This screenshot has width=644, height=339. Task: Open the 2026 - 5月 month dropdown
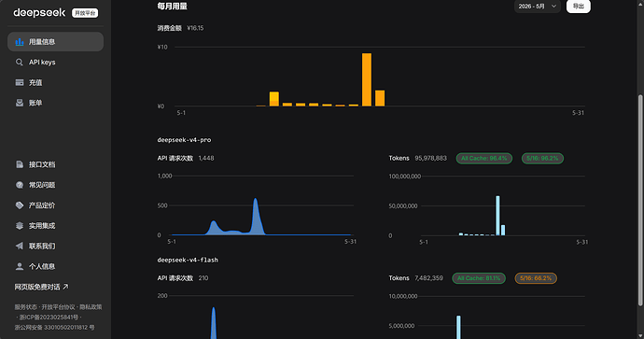click(538, 7)
